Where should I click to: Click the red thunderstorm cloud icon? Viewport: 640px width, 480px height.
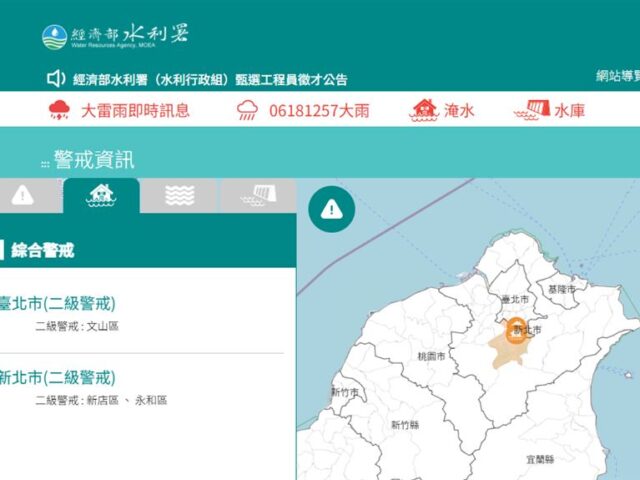[x=59, y=110]
